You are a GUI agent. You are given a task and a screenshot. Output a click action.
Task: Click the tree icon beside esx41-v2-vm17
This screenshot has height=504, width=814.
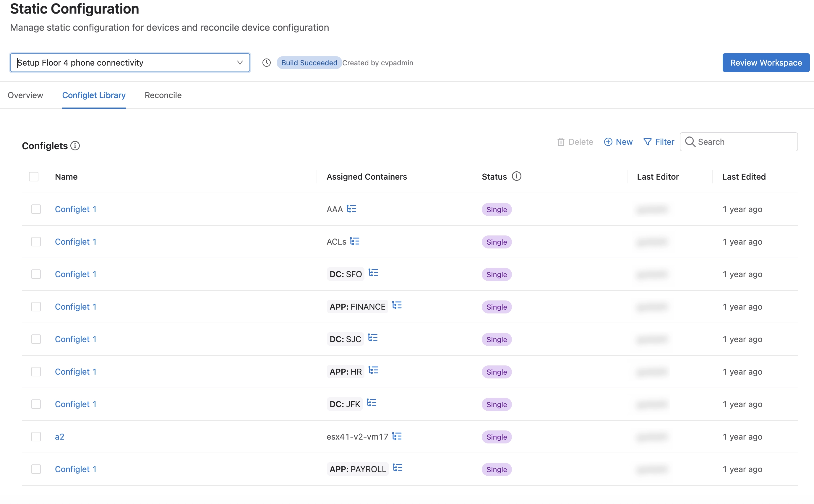coord(397,436)
